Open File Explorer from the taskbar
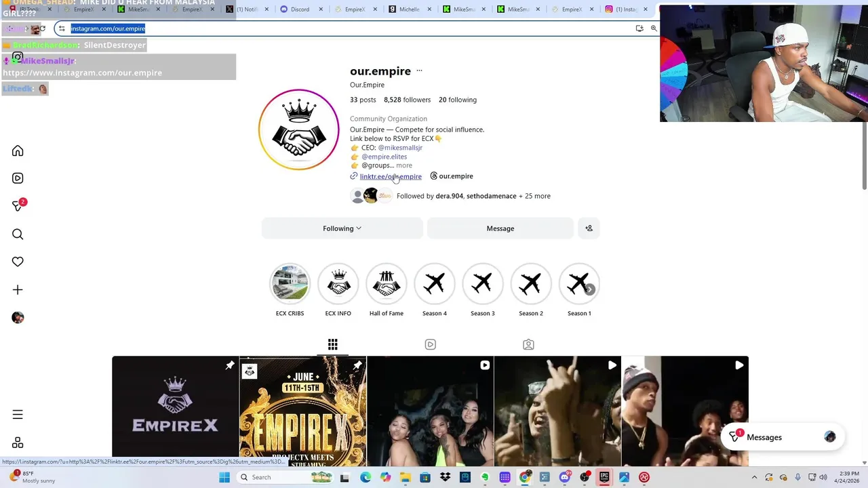Viewport: 868px width, 488px height. tap(405, 477)
